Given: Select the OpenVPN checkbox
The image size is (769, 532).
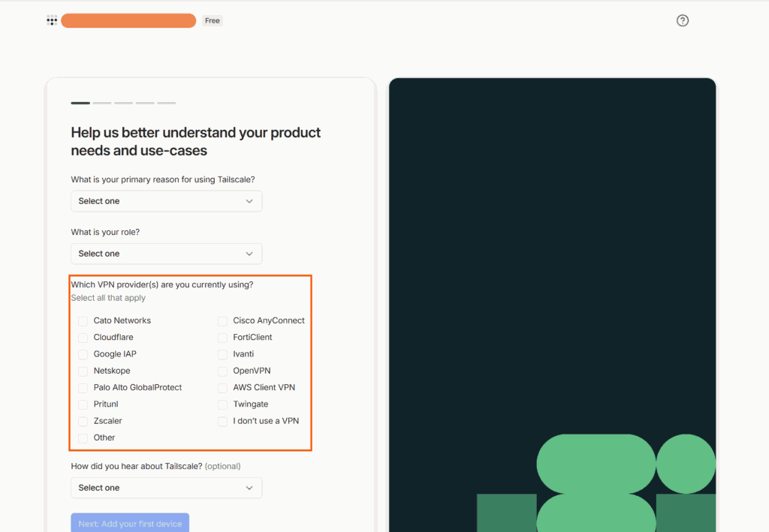Looking at the screenshot, I should pos(223,371).
